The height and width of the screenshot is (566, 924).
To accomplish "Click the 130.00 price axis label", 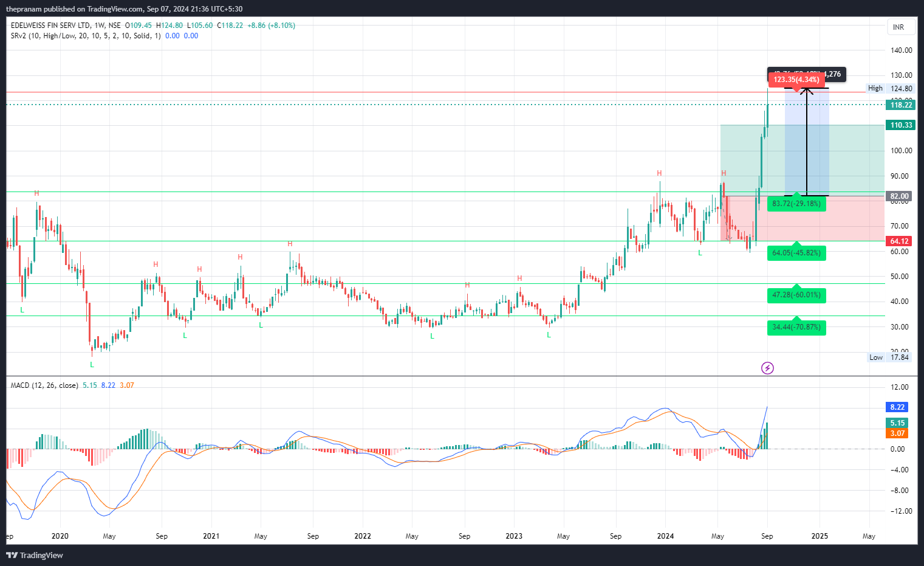I will pyautogui.click(x=902, y=75).
